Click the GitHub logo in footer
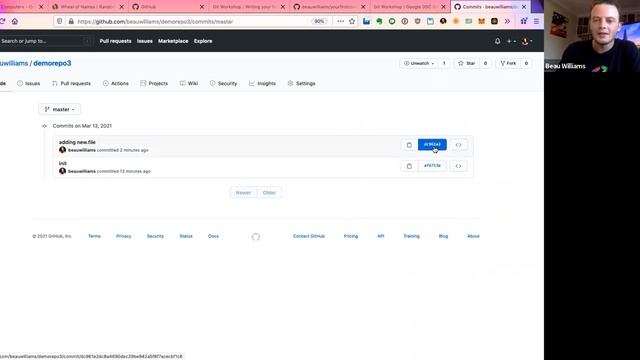Viewport: 640px width, 360px height. [256, 237]
